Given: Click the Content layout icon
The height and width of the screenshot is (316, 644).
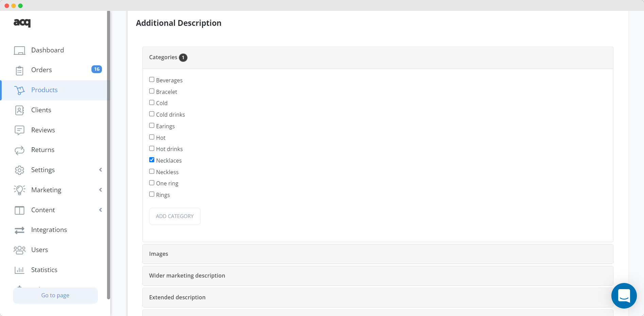Looking at the screenshot, I should click(19, 210).
